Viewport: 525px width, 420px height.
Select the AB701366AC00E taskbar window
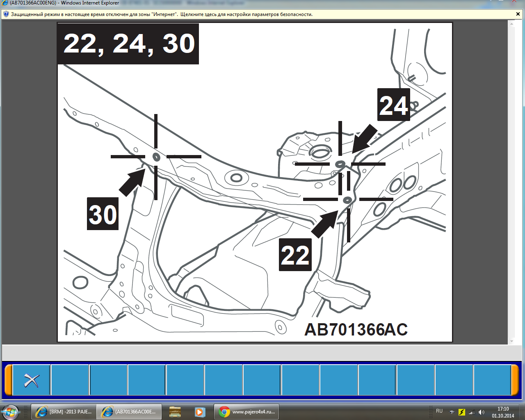(129, 412)
